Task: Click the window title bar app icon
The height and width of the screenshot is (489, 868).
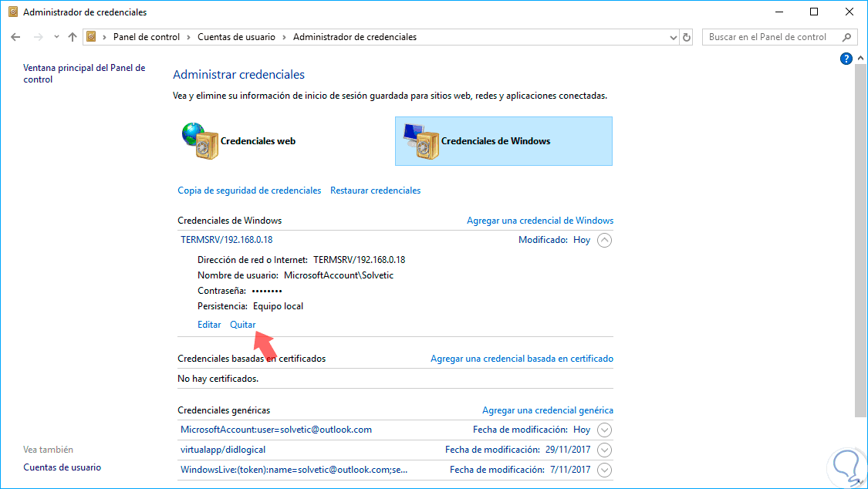Action: pyautogui.click(x=13, y=12)
